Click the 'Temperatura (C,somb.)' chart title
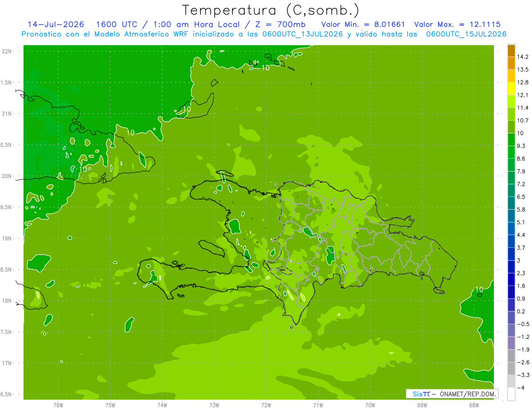 click(x=271, y=10)
